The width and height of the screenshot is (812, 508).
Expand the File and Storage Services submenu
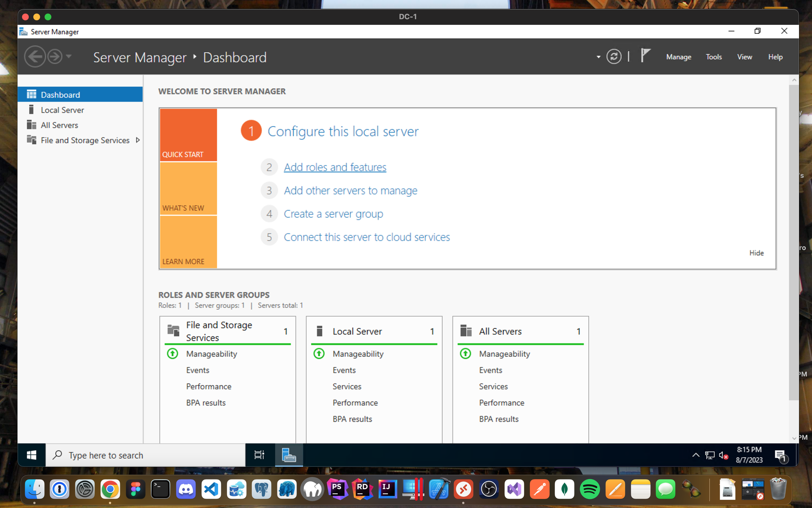click(138, 140)
